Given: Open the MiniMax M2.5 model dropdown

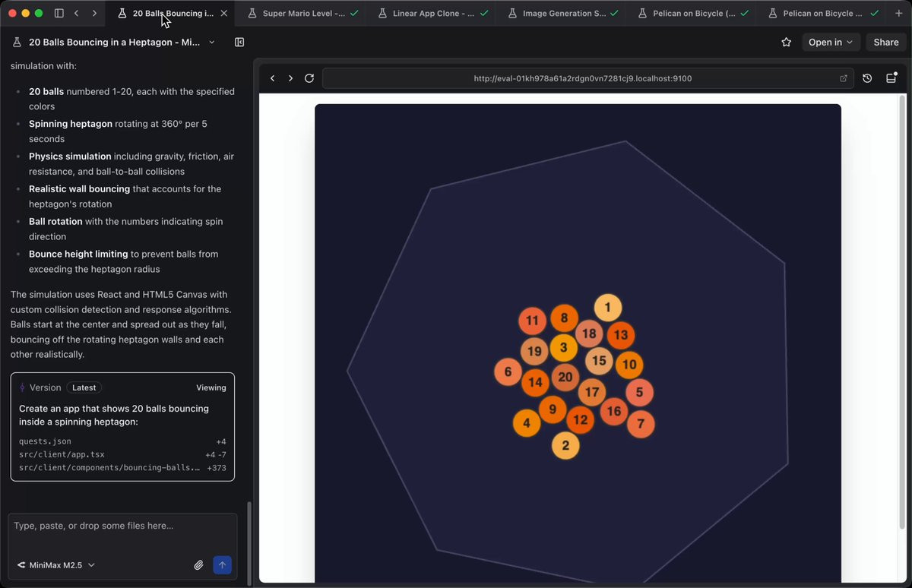Looking at the screenshot, I should 56,565.
